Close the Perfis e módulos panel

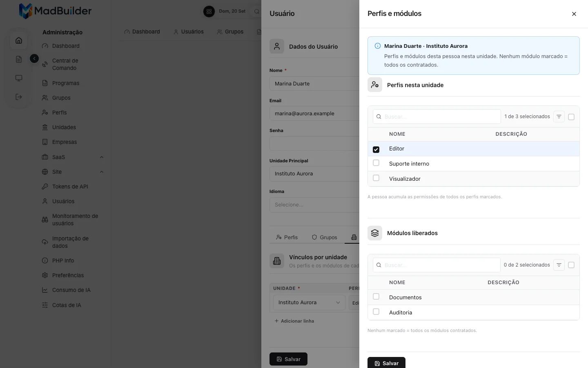574,14
